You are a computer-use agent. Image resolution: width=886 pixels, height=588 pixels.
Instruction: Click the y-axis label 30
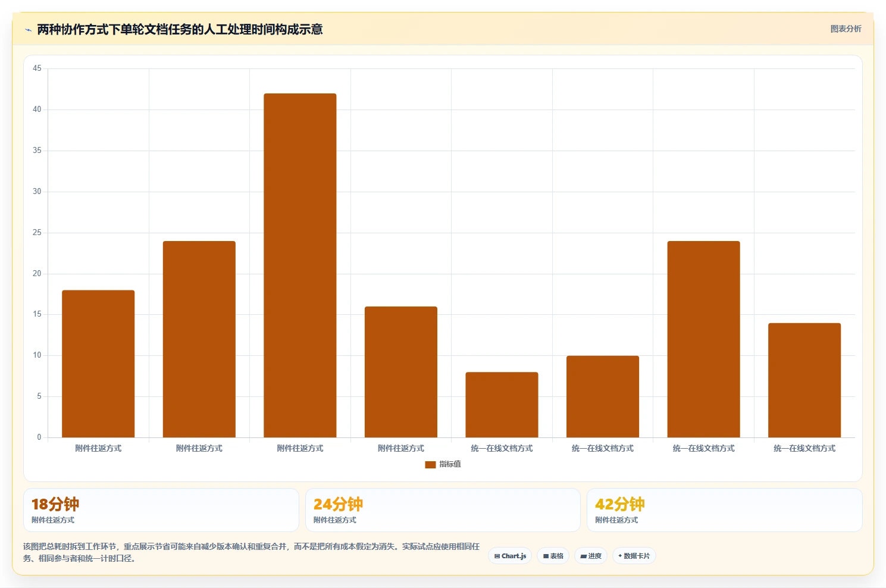37,192
